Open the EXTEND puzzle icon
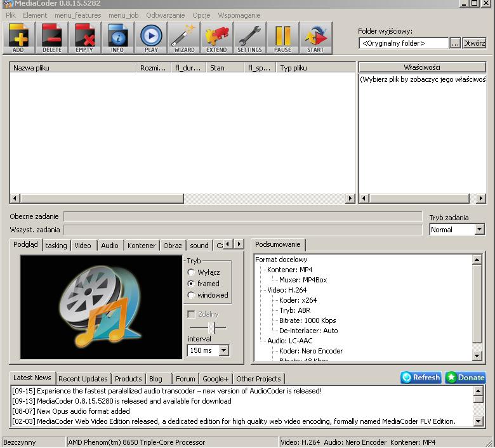This screenshot has height=448, width=495. pos(217,38)
